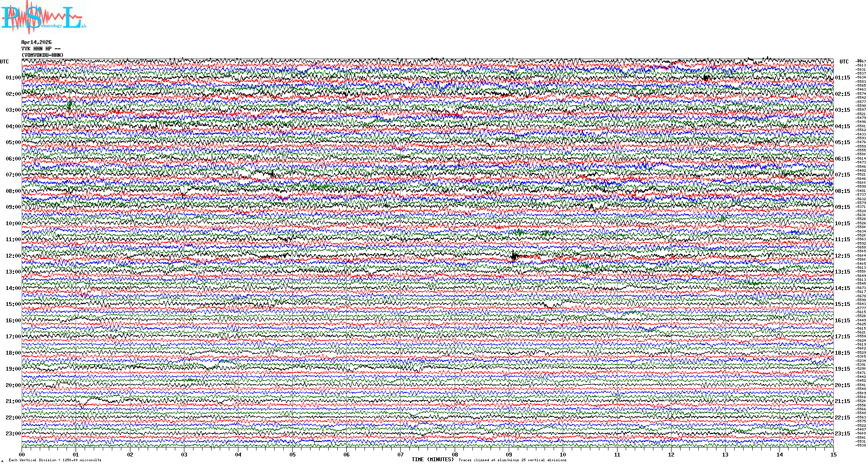Click the left UTC axis header
Image resolution: width=868 pixels, height=466 pixels.
[4, 62]
